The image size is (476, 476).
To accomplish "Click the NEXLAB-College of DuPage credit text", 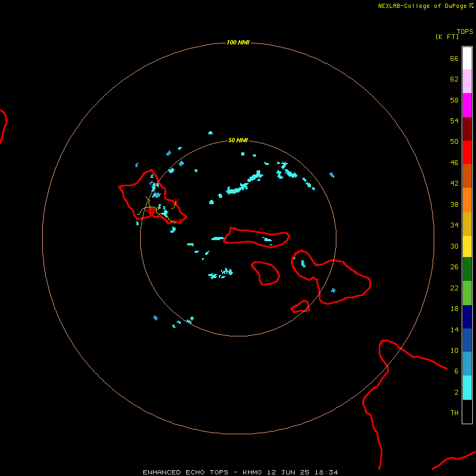I will 426,6.
